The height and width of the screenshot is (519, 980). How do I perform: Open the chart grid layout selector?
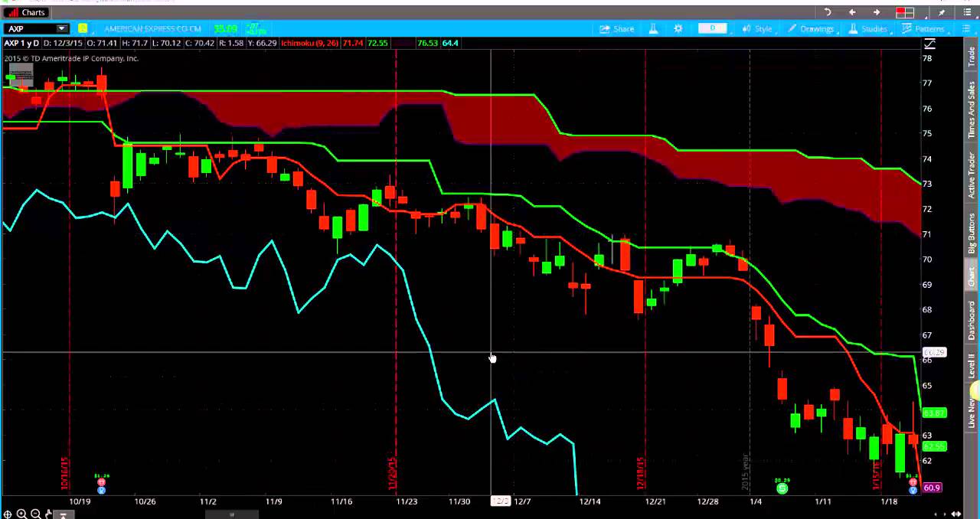905,12
